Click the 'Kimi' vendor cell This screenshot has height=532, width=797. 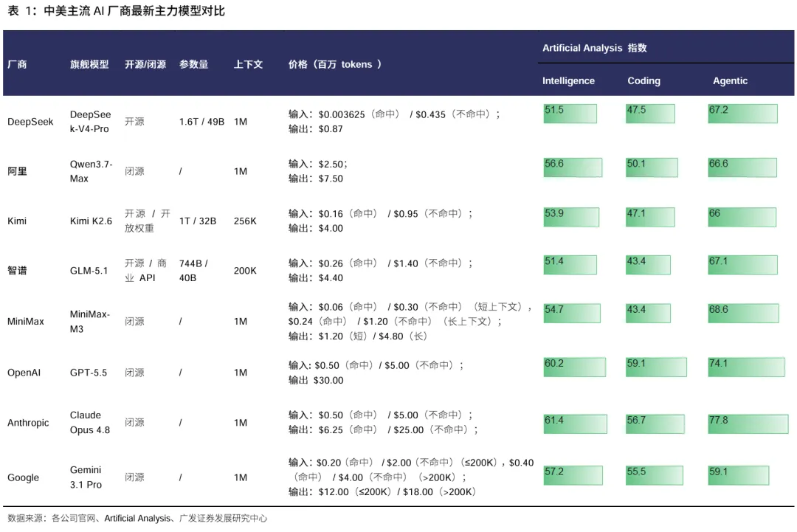click(x=17, y=221)
